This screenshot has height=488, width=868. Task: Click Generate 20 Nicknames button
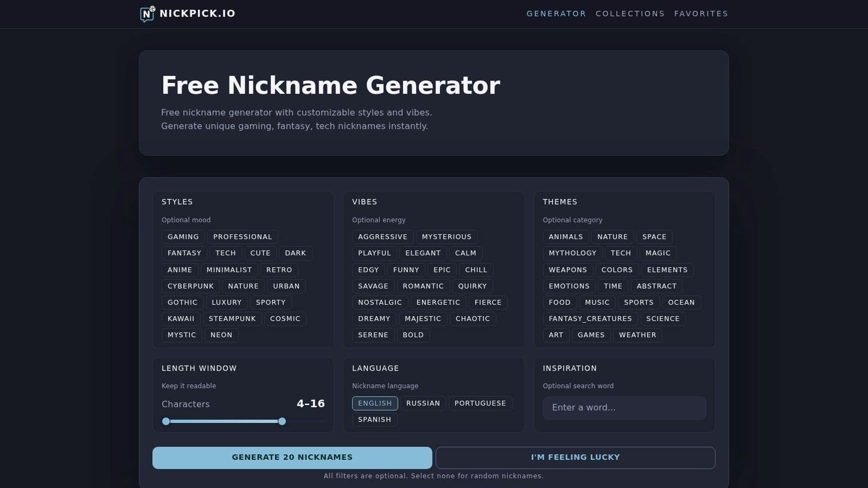pos(292,458)
